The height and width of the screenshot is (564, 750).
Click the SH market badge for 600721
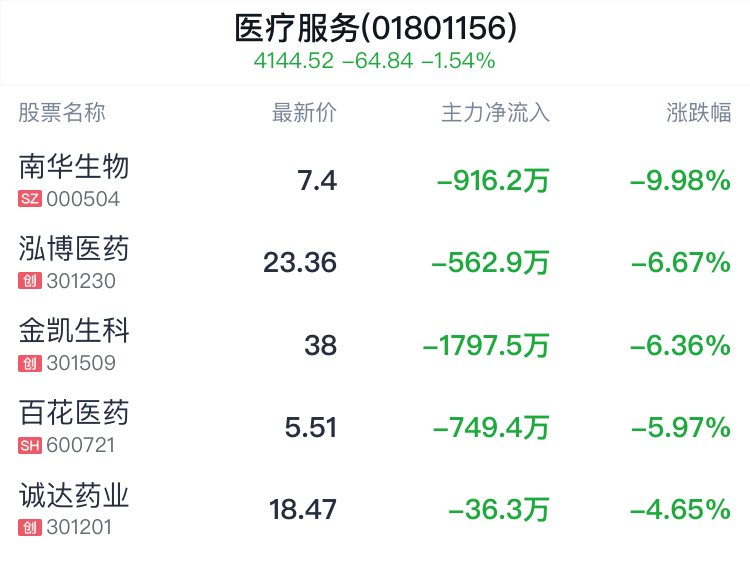click(30, 445)
